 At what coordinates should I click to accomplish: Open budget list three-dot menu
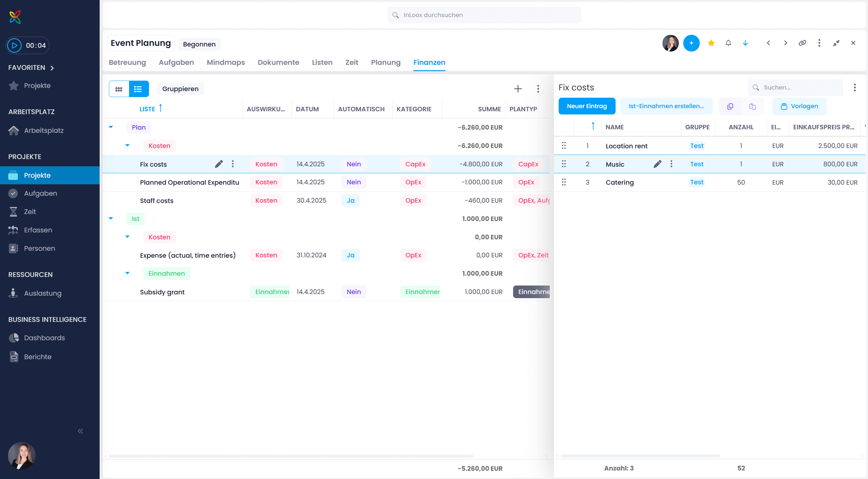tap(538, 89)
